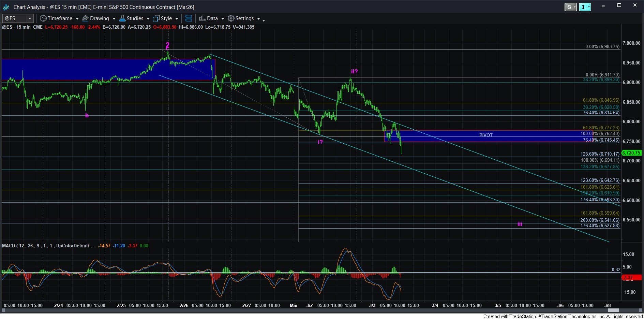Click the TradeStation app icon in title bar

tap(6, 7)
